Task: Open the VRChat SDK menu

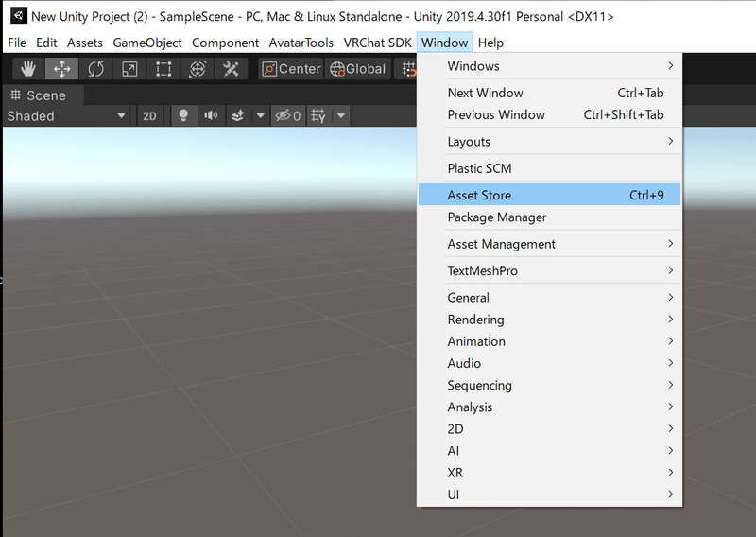Action: [377, 43]
